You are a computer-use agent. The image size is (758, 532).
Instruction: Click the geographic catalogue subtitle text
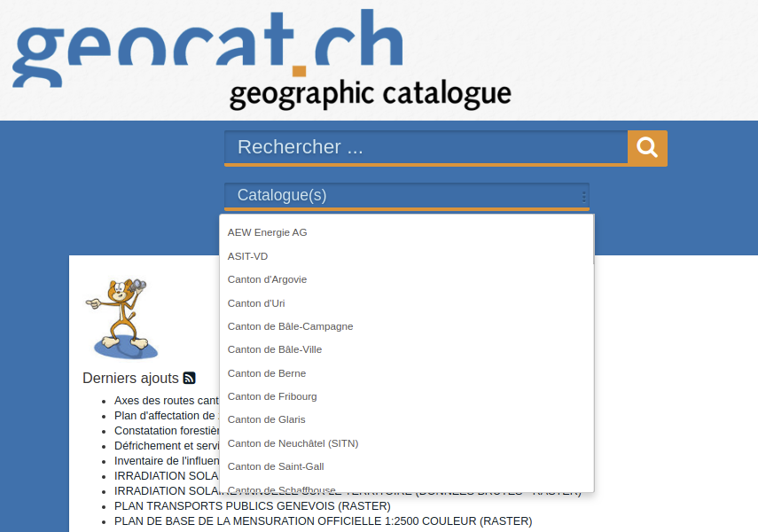[x=370, y=94]
